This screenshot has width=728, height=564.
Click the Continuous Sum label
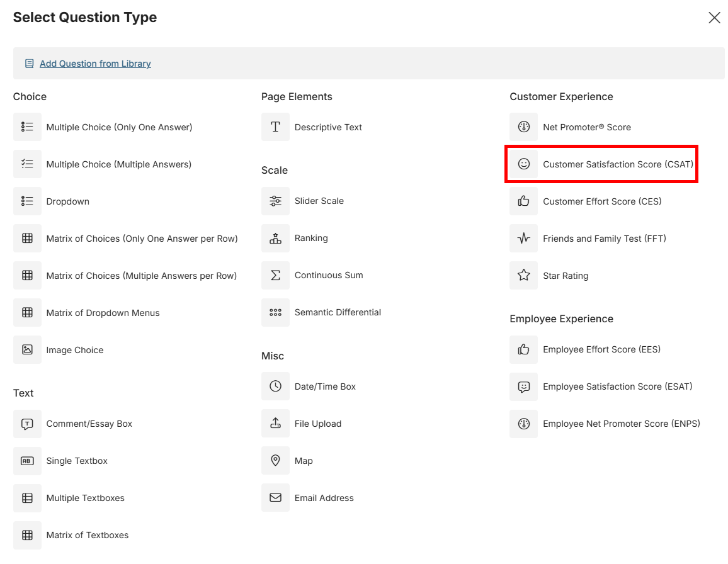click(x=329, y=275)
